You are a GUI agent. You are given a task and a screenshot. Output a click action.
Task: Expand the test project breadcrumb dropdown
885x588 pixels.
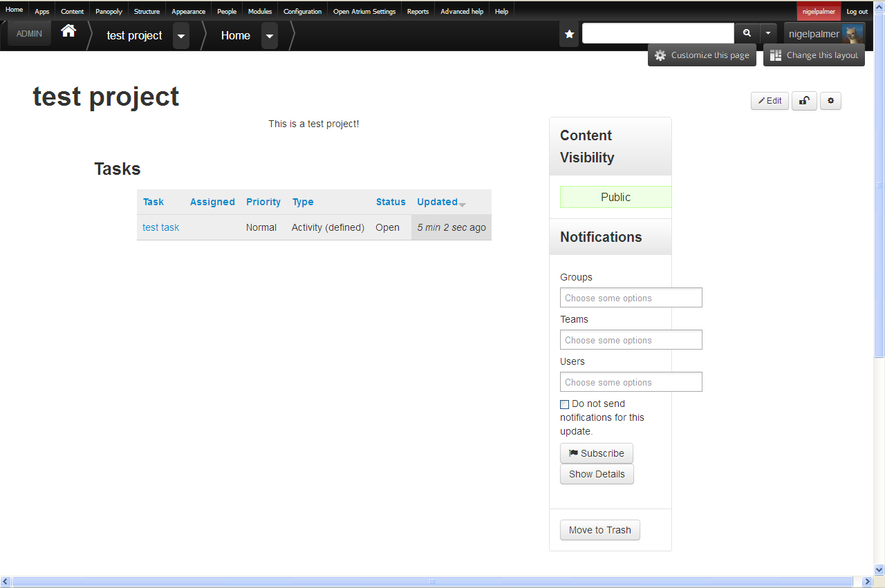click(181, 36)
